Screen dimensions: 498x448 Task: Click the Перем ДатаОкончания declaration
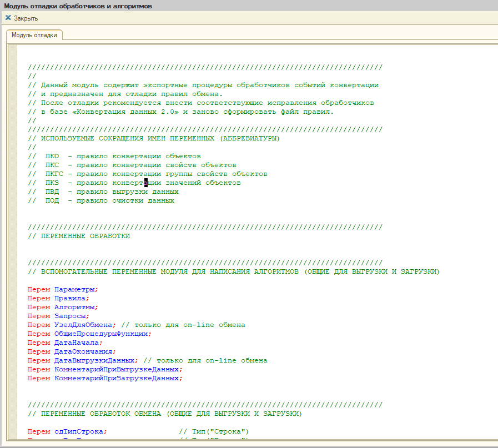pos(72,352)
